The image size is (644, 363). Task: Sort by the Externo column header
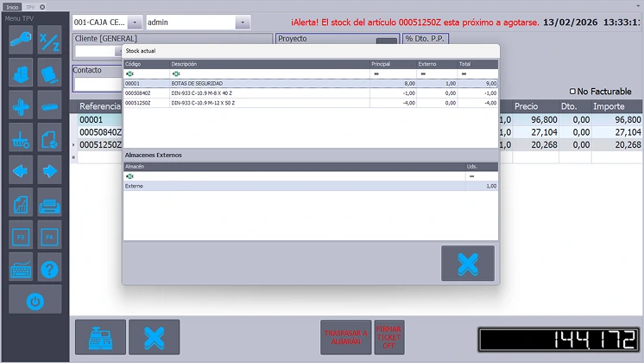pos(437,64)
